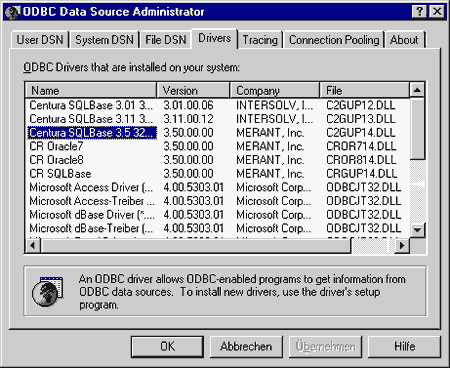Click file cell CROR814.DLL
Image resolution: width=450 pixels, height=368 pixels.
(x=361, y=160)
